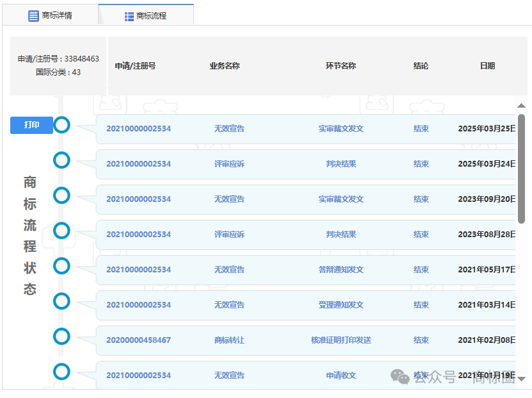Click the 结论 column header
Viewport: 532px width, 398px height.
pyautogui.click(x=421, y=66)
